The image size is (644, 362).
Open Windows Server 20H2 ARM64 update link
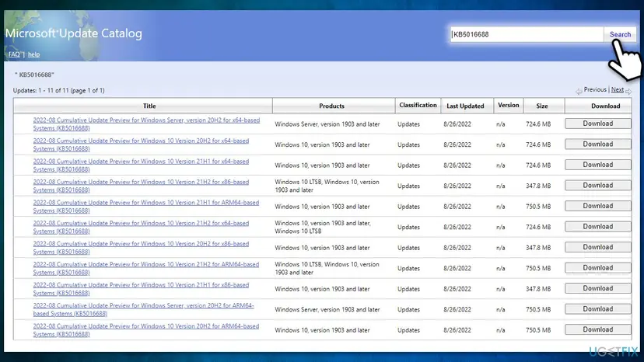143,309
